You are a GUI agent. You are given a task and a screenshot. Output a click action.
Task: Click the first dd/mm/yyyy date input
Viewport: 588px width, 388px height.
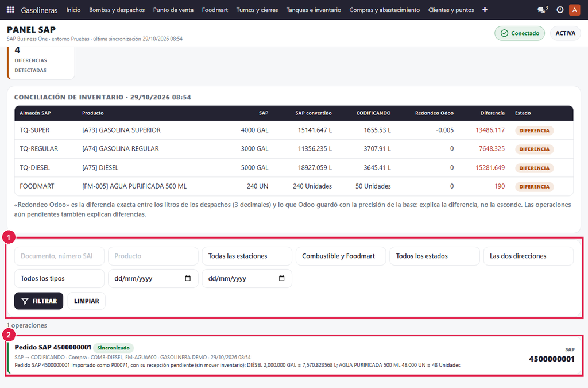[153, 278]
